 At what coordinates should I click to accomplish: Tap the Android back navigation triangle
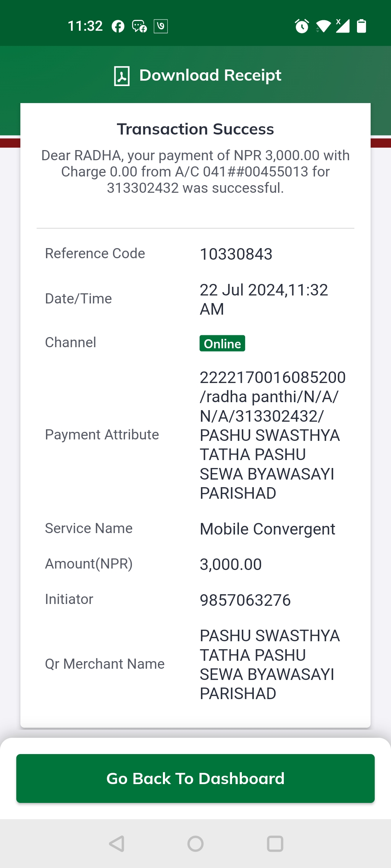tap(117, 844)
